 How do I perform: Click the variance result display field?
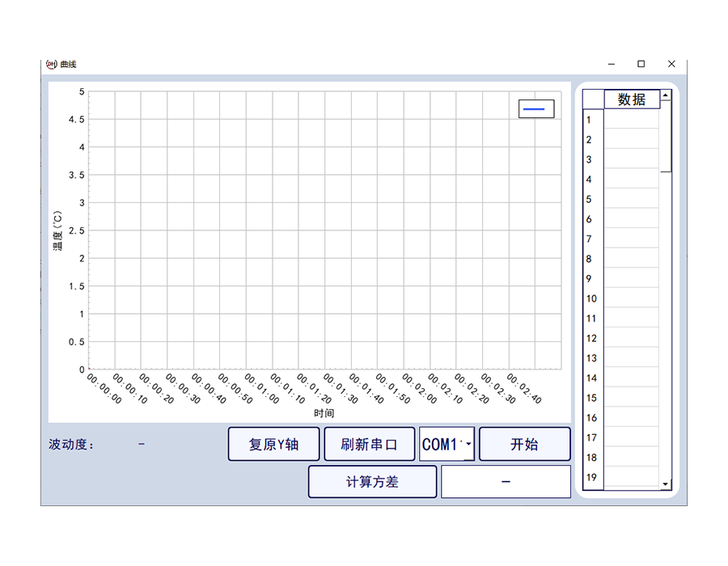click(506, 481)
